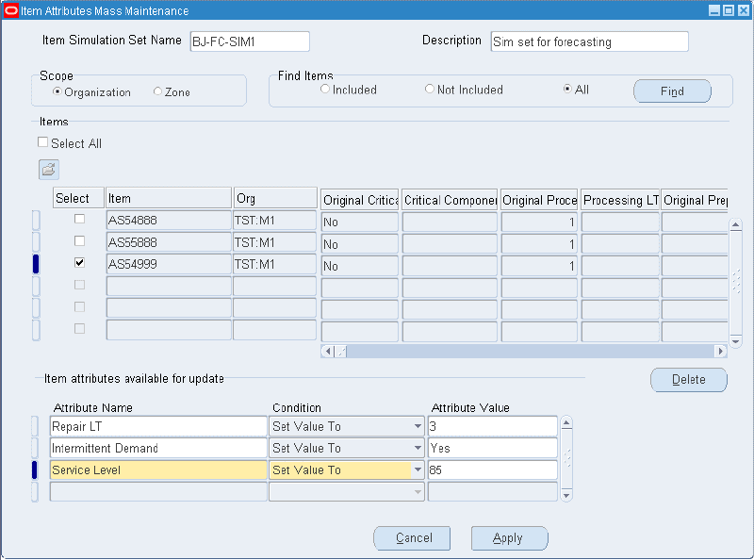The height and width of the screenshot is (560, 754).
Task: Tick the checkbox for item AS54888
Action: 79,219
